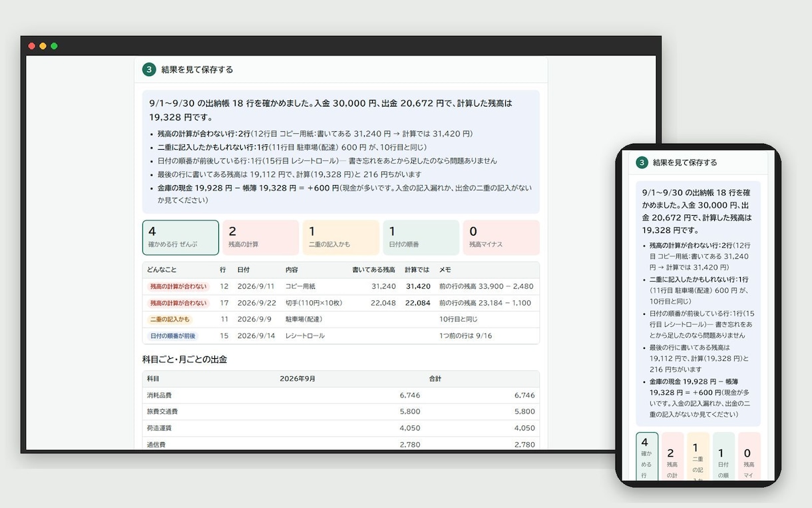Click the red close window button
The height and width of the screenshot is (508, 812).
pos(31,46)
